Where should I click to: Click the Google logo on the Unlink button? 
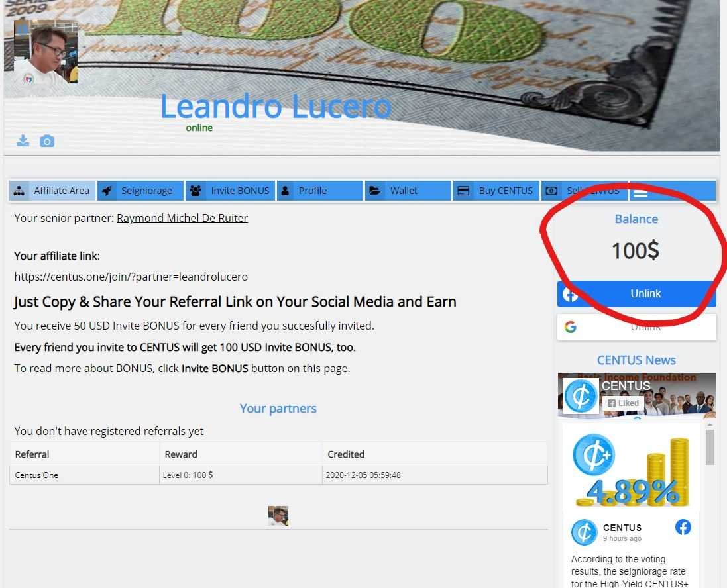[571, 327]
